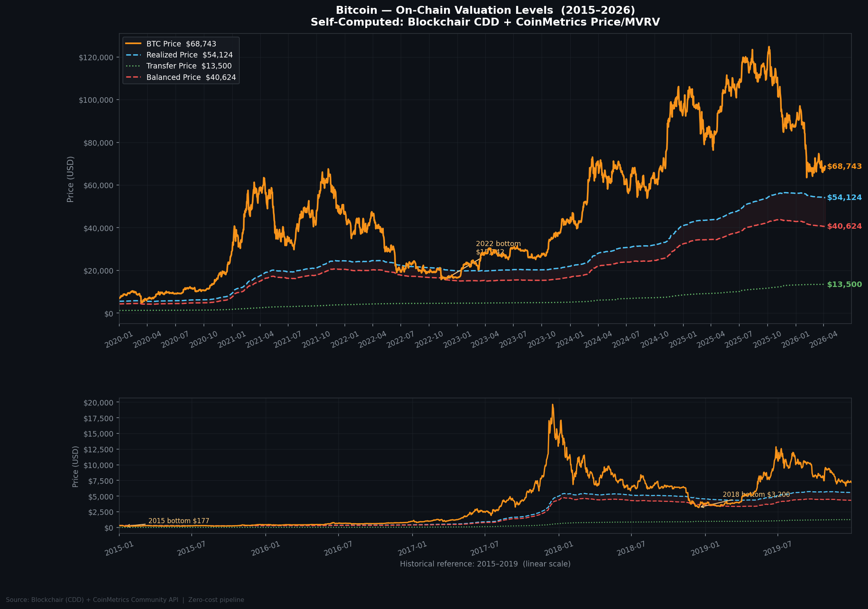This screenshot has width=868, height=609.
Task: Click the Historical reference 2015–2019 axis caption
Action: click(485, 564)
